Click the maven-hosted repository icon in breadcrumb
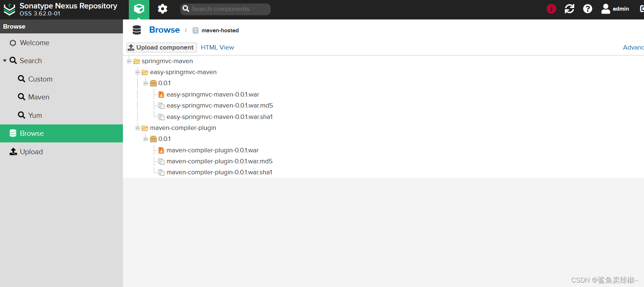The image size is (644, 287). pos(196,30)
